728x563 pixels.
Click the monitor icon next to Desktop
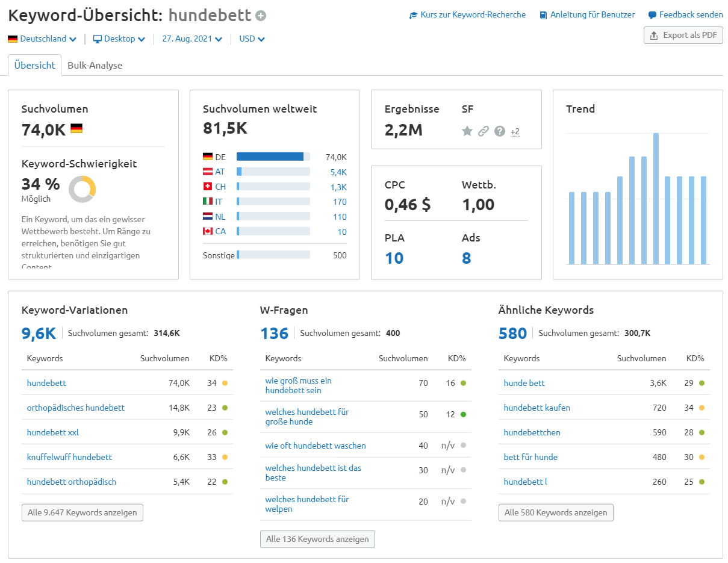coord(97,38)
